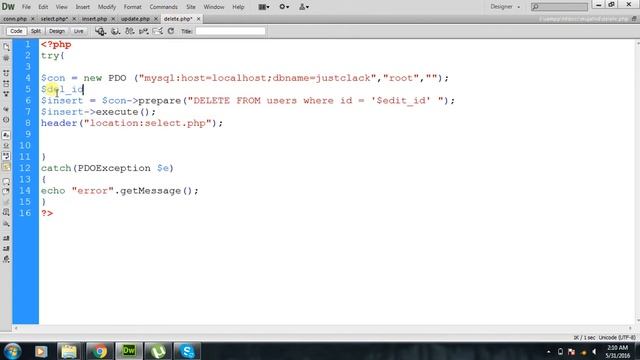Toggle Word Wrap in coding toolbar
Screen dimensions: 640x360
[x=6, y=156]
